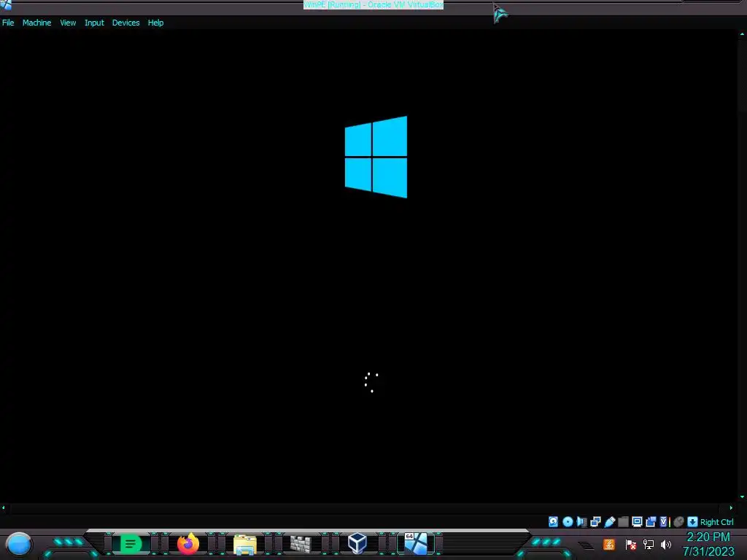
Task: Open the Action Center flag icon
Action: click(631, 544)
